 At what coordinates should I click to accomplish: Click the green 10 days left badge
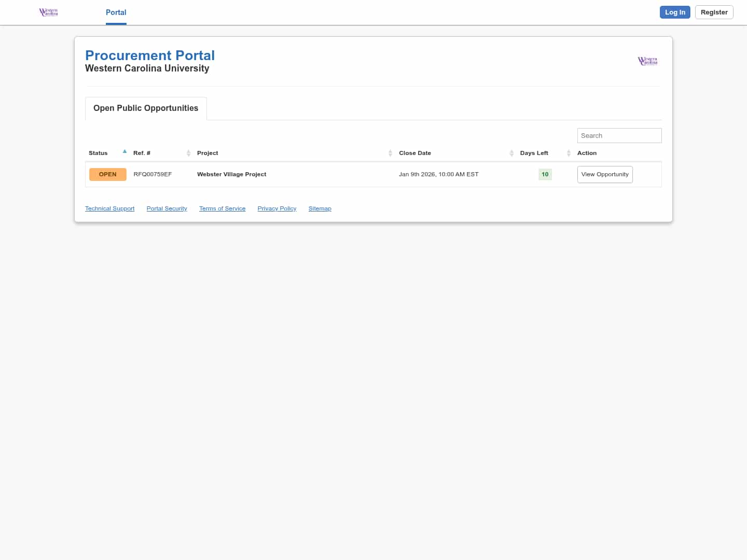coord(545,175)
